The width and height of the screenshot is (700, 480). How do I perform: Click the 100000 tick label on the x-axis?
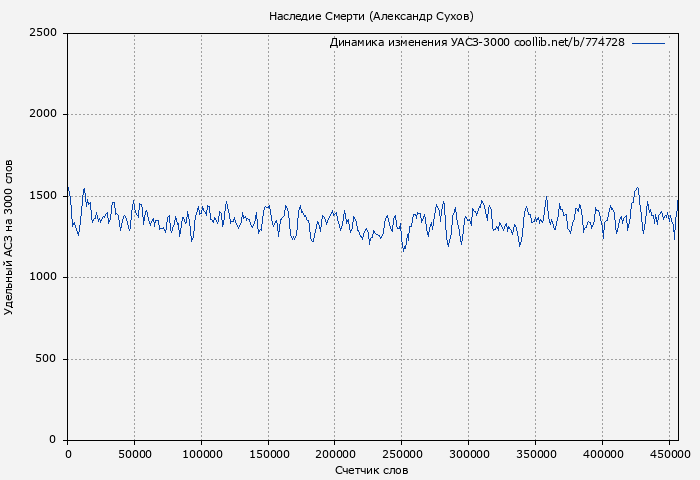coord(201,455)
